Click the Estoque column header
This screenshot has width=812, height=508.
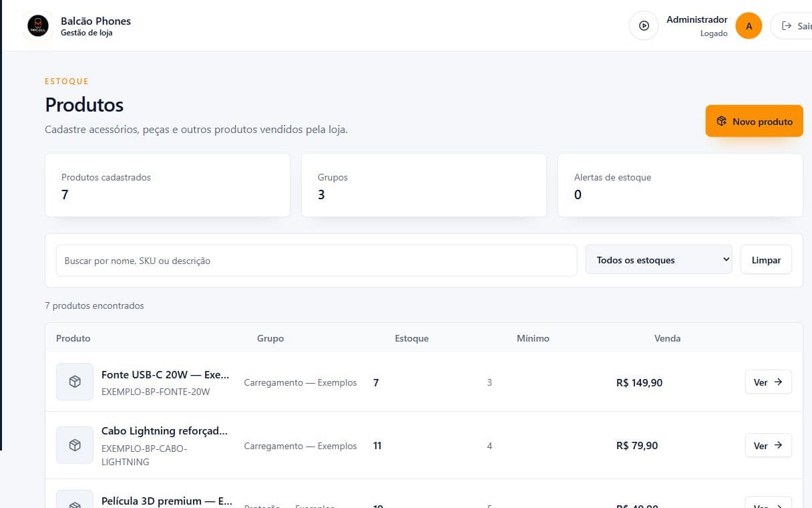[411, 338]
